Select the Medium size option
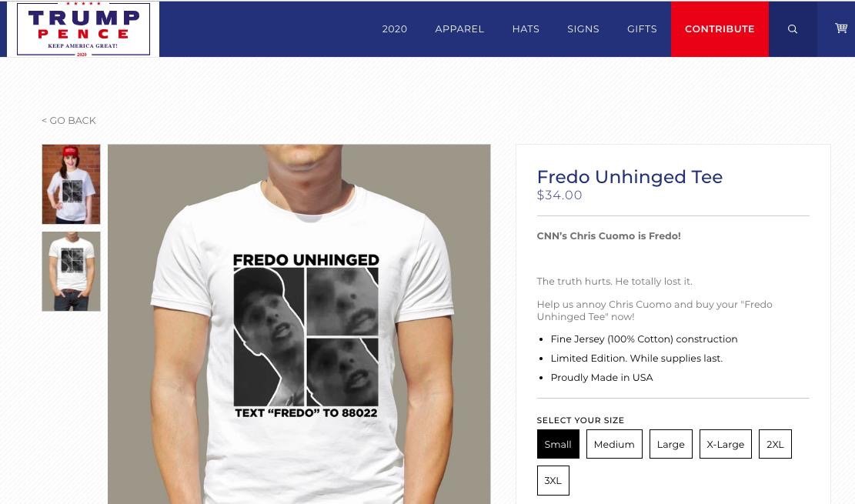The width and height of the screenshot is (855, 504). [614, 444]
